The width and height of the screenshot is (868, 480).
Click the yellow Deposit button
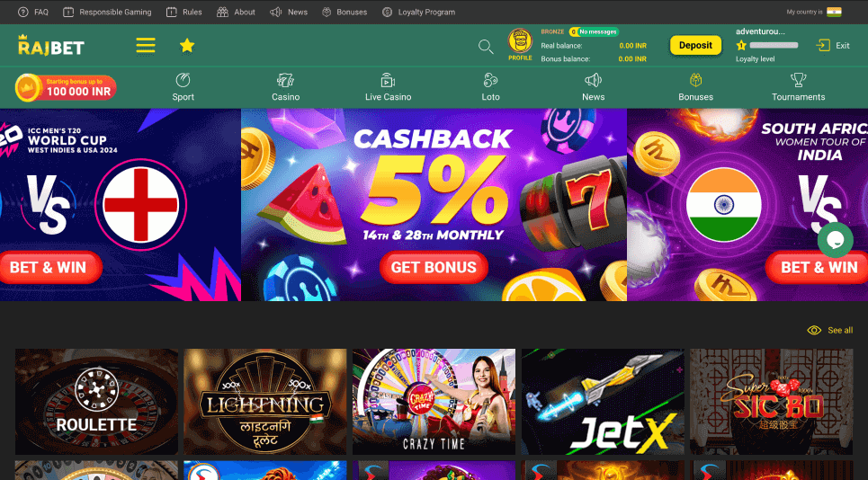(x=695, y=45)
